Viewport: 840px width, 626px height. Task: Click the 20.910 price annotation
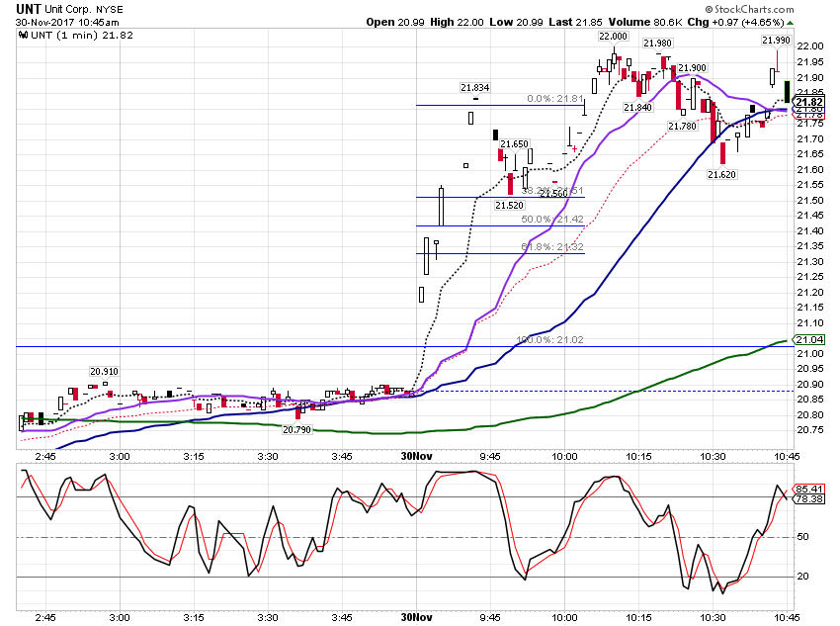coord(104,372)
